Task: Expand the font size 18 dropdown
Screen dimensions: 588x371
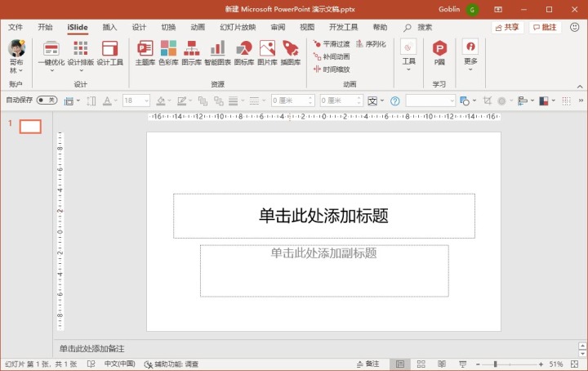Action: (x=147, y=101)
